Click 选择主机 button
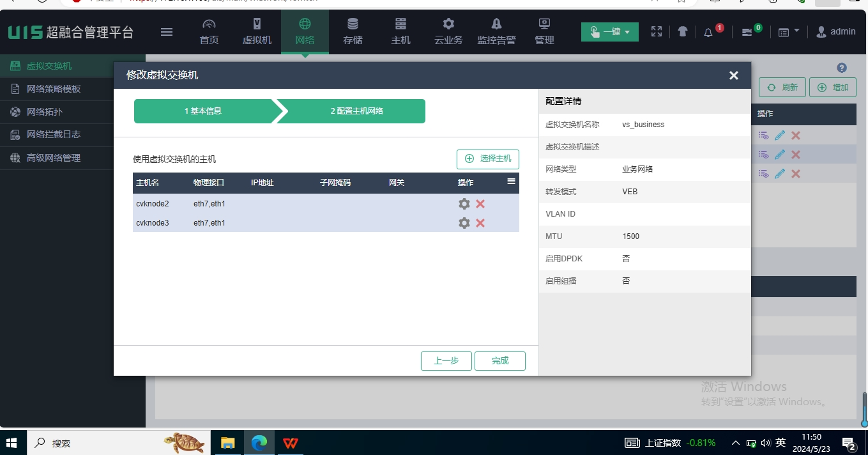868x455 pixels. 488,159
